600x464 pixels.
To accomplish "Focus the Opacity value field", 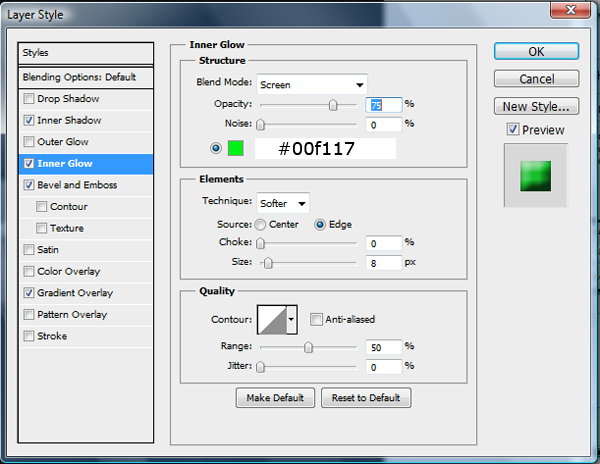I will [384, 105].
